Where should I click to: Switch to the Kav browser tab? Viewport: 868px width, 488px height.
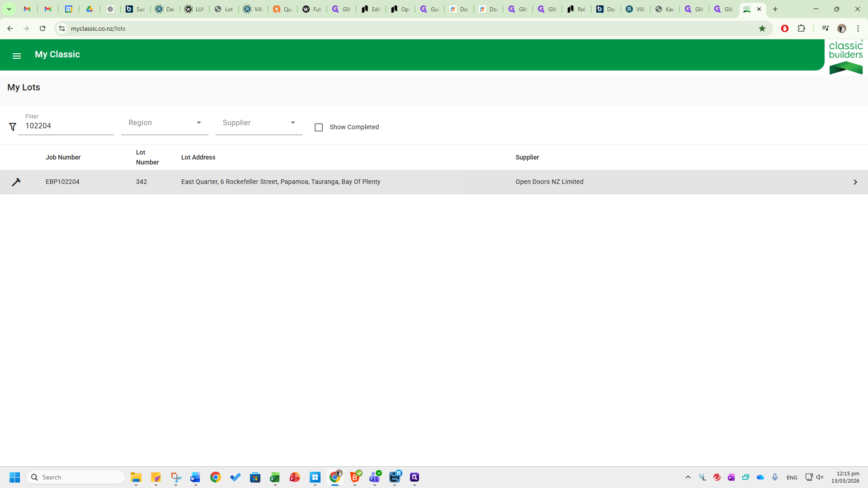coord(665,9)
